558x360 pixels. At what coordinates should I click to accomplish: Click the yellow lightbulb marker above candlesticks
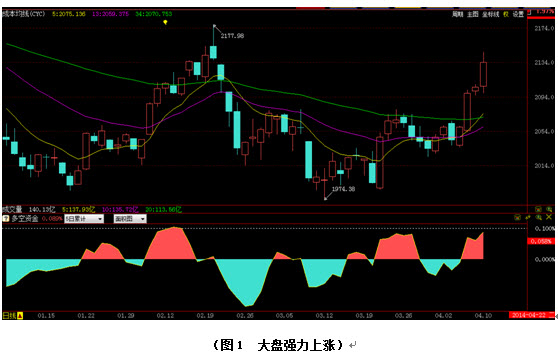[165, 22]
